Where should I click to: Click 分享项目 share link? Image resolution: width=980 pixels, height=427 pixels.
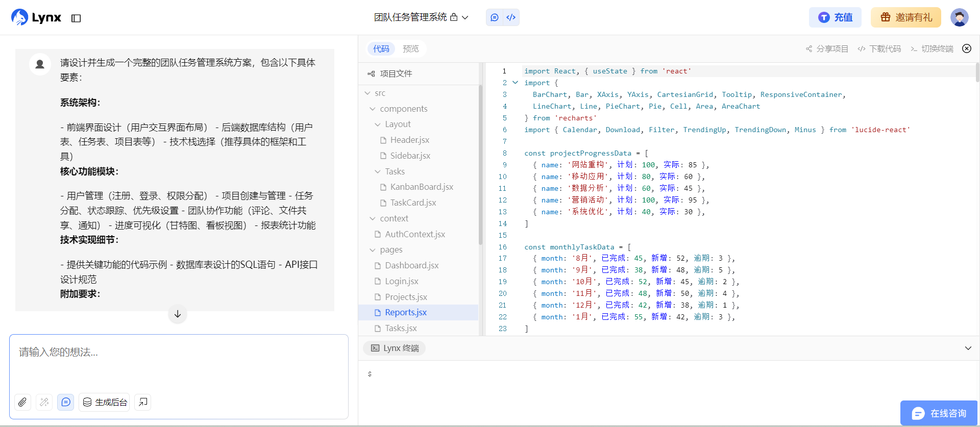827,48
